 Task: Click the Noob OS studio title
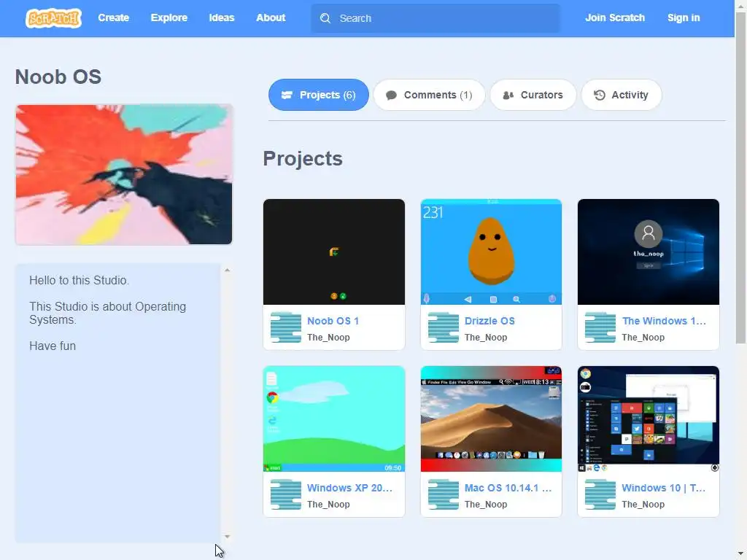click(x=58, y=77)
